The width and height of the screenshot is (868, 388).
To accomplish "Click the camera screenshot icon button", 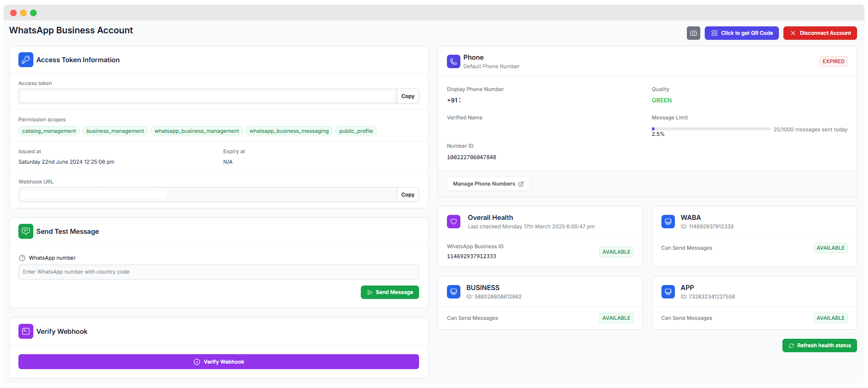I will [693, 33].
